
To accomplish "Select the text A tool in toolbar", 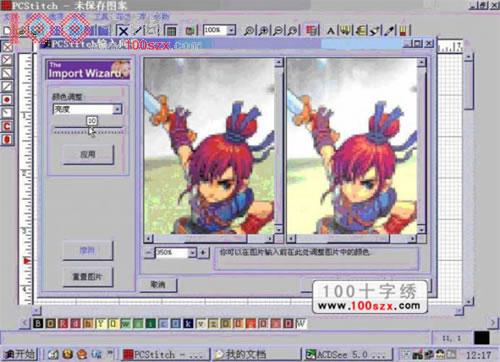I will 330,31.
